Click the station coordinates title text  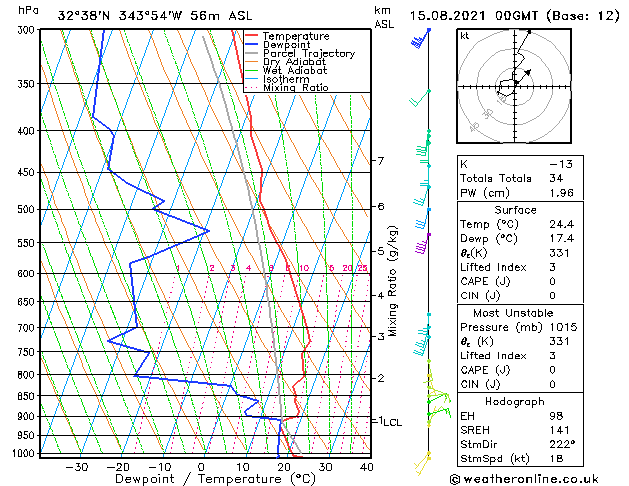(x=155, y=16)
